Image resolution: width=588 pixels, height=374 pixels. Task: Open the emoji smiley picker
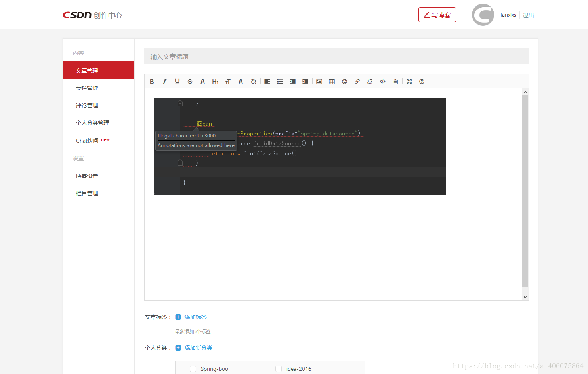click(x=345, y=82)
